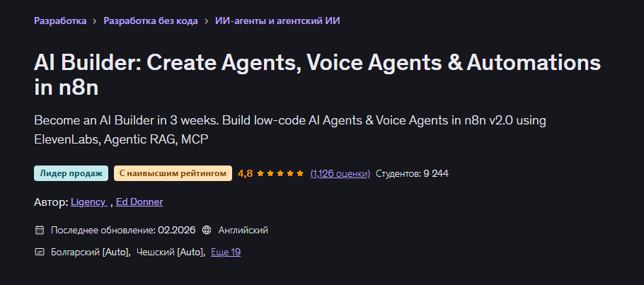Viewport: 644px width, 285px height.
Task: Click the "С наивысшим рейтингом" badge
Action: (x=173, y=173)
